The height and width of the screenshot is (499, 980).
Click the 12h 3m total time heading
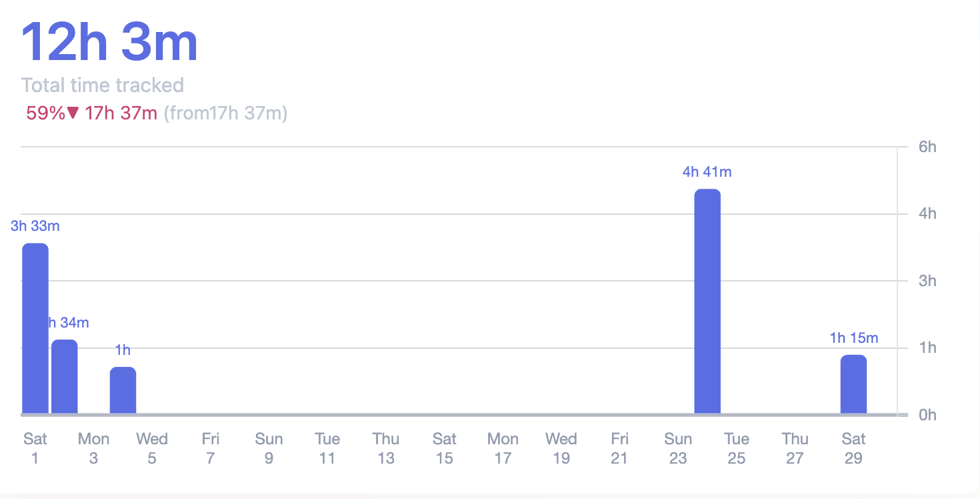(110, 43)
